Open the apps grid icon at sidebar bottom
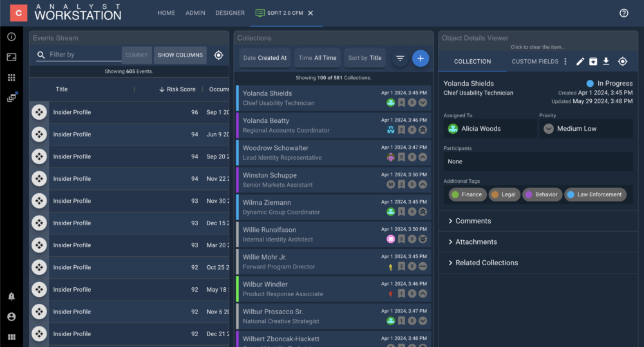 click(x=12, y=337)
